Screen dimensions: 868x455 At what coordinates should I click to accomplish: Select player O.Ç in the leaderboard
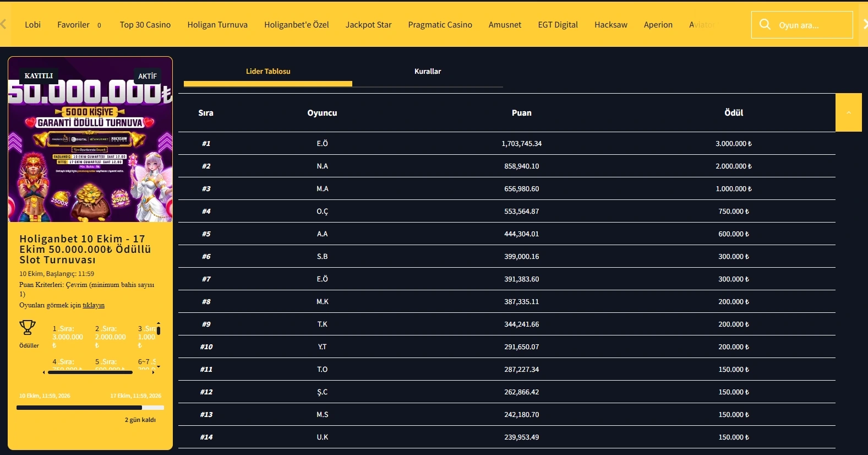pyautogui.click(x=323, y=212)
